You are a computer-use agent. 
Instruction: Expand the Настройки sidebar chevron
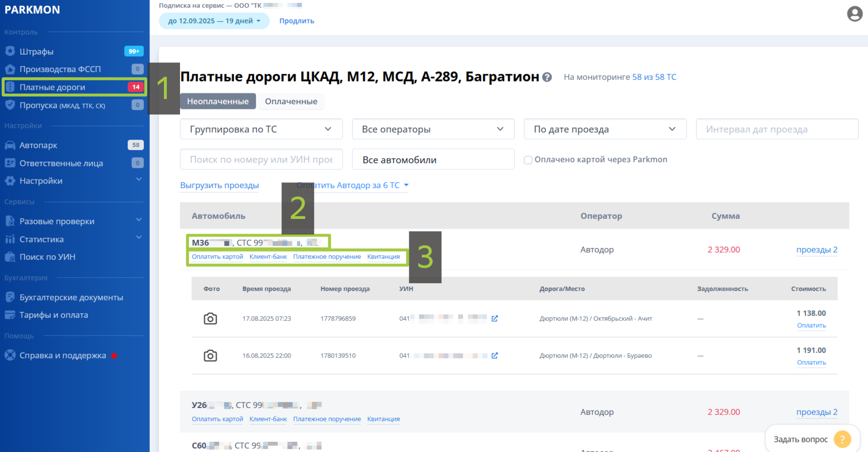pos(139,179)
